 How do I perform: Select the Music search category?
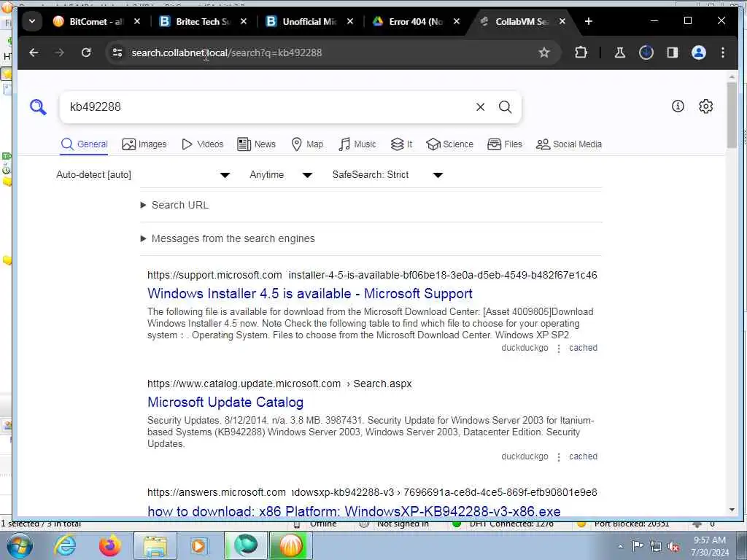pyautogui.click(x=357, y=144)
